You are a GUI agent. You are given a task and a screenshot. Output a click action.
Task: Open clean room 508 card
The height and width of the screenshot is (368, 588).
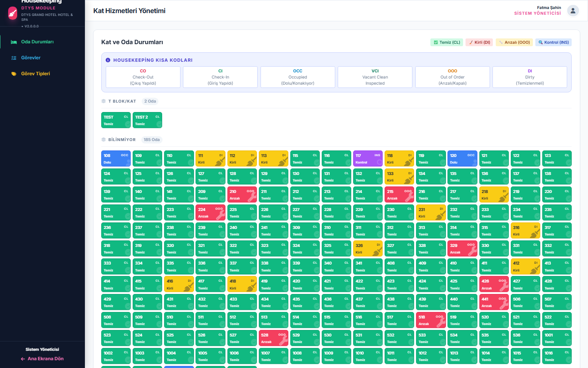click(x=116, y=320)
